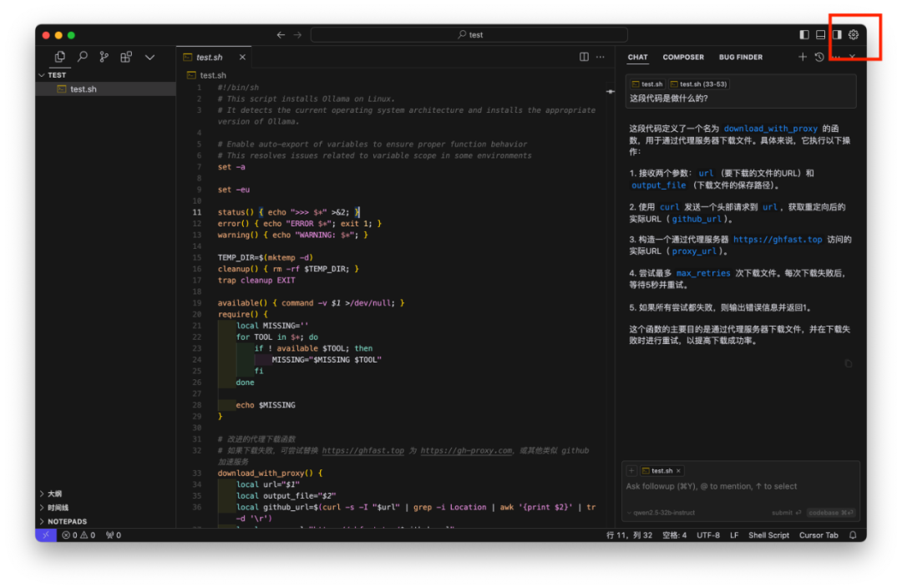Open the https://ghfast.top link in chat
The height and width of the screenshot is (588, 902).
778,240
